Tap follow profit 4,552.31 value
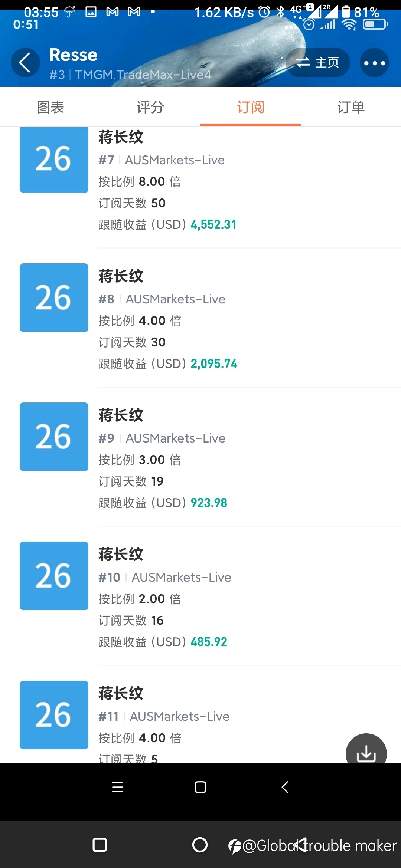Viewport: 401px width, 868px height. [213, 225]
